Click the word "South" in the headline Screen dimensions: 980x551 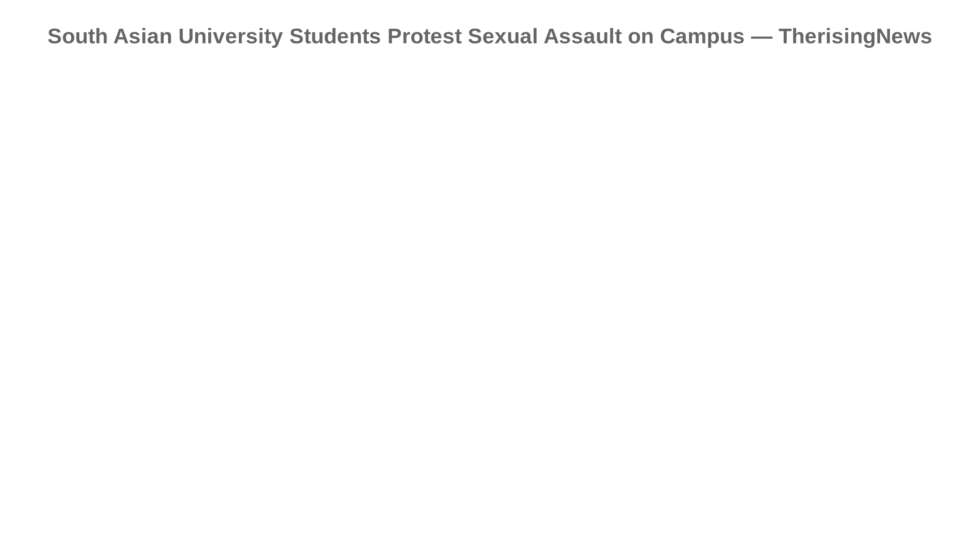click(77, 37)
